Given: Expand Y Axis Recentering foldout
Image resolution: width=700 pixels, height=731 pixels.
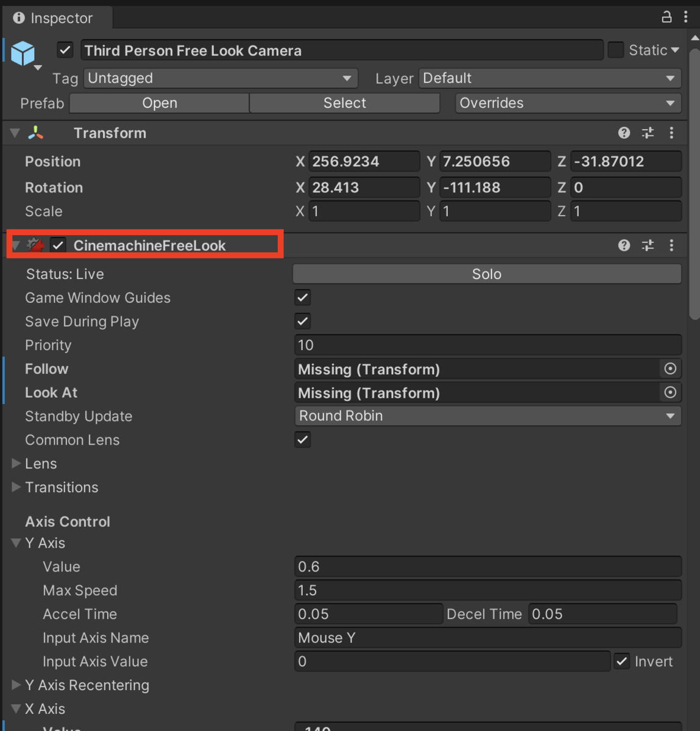Looking at the screenshot, I should [x=16, y=685].
